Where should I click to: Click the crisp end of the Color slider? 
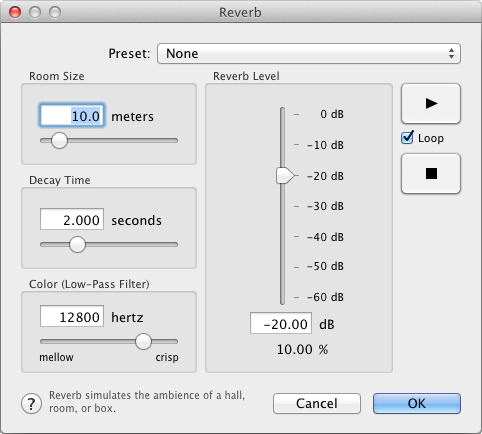pos(167,357)
